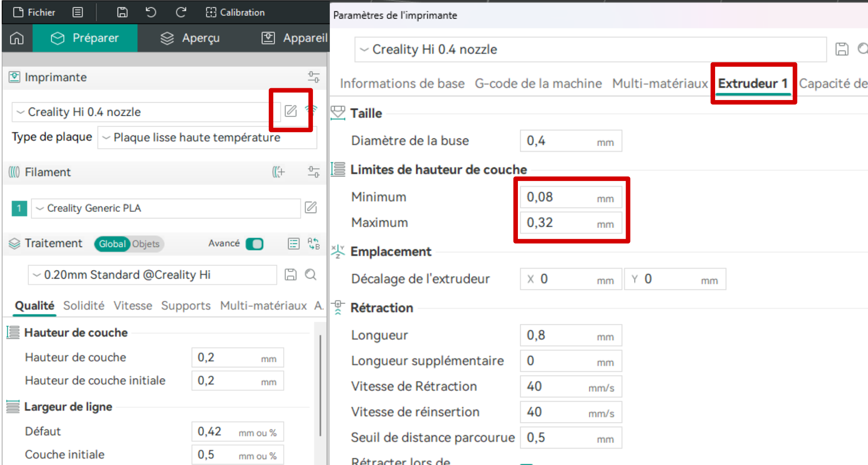Save the 0.20mm Standard process preset

point(290,275)
